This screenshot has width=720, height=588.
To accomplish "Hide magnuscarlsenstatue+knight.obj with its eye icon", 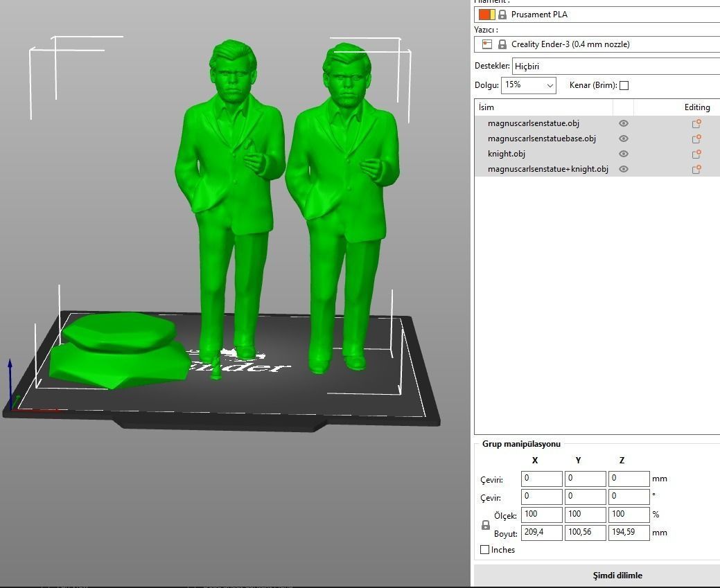I will pos(623,169).
